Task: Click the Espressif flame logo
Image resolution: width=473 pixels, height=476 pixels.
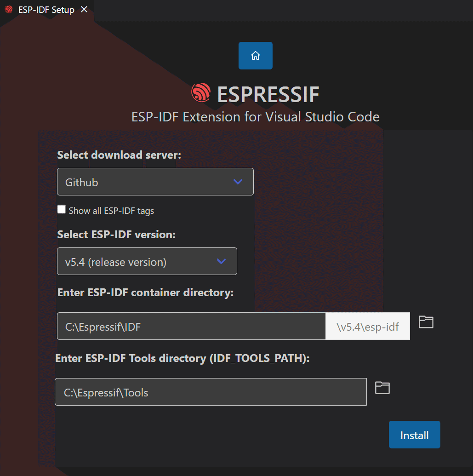Action: (x=201, y=92)
